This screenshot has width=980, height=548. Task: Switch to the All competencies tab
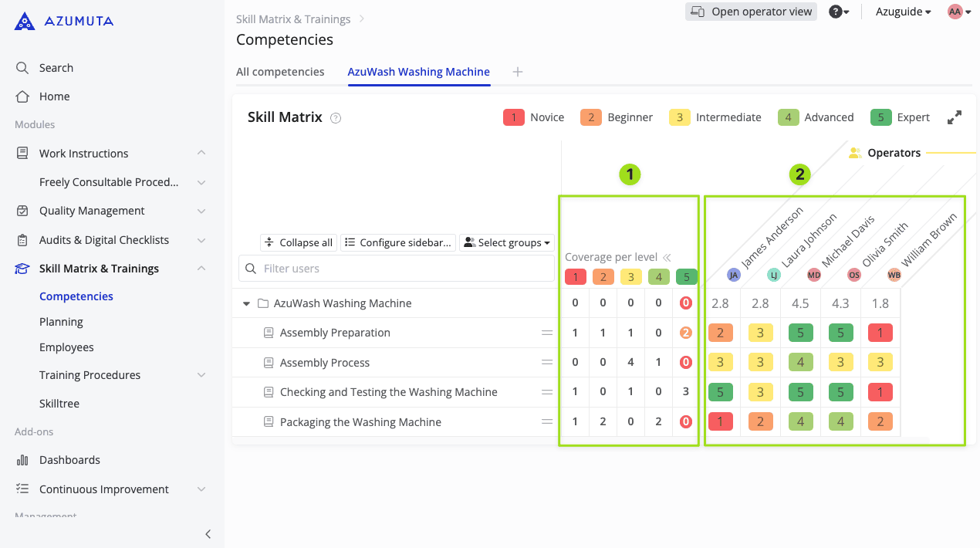pyautogui.click(x=280, y=72)
